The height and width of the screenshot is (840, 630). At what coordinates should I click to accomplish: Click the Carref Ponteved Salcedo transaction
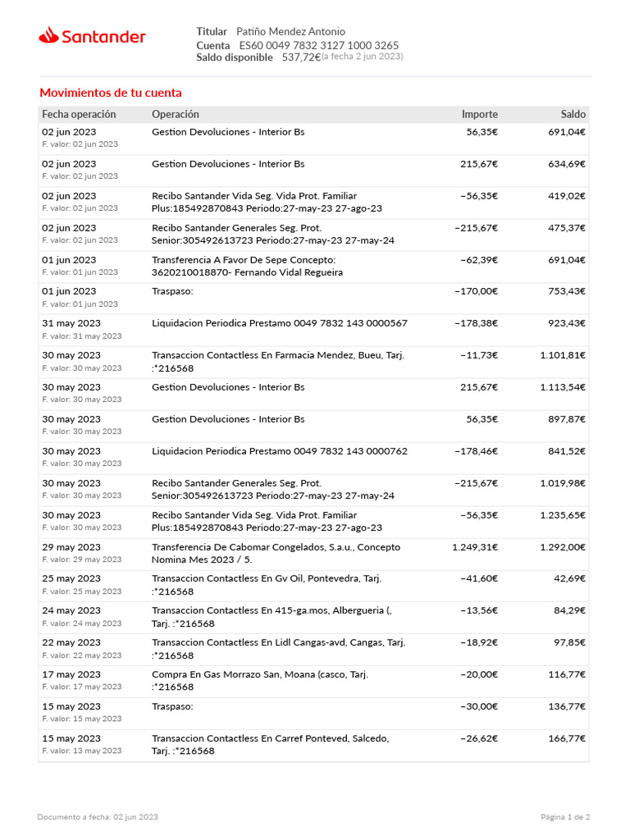314,745
